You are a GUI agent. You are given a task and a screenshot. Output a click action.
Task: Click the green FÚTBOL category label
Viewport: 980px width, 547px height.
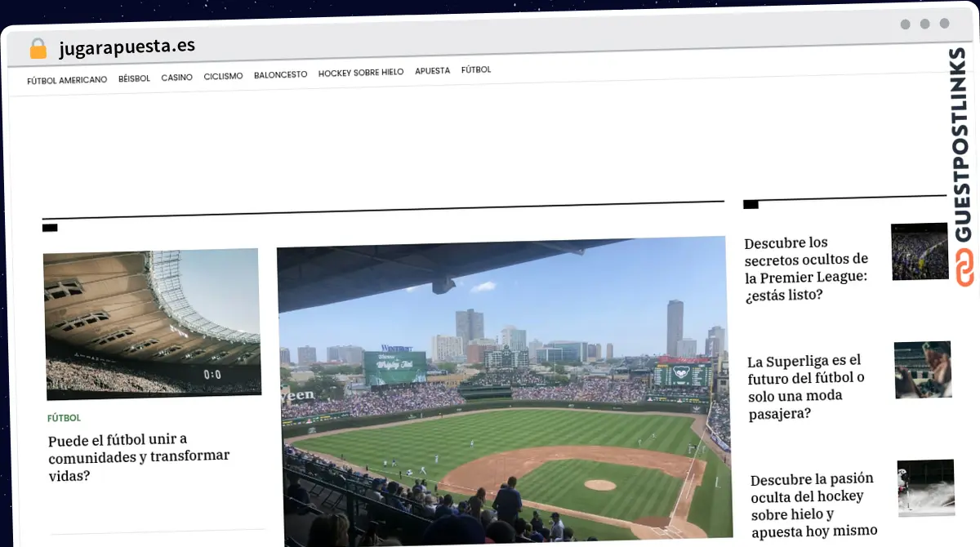pos(64,418)
